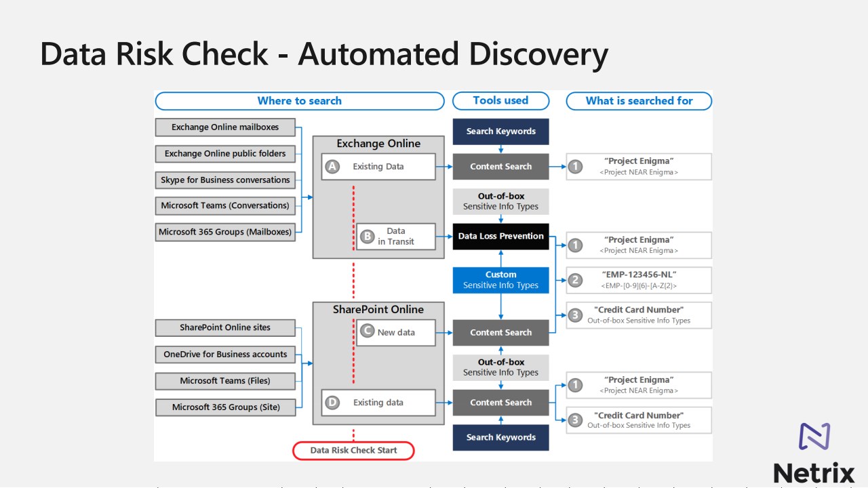Click the "Existing data" label in SharePoint Online

378,403
